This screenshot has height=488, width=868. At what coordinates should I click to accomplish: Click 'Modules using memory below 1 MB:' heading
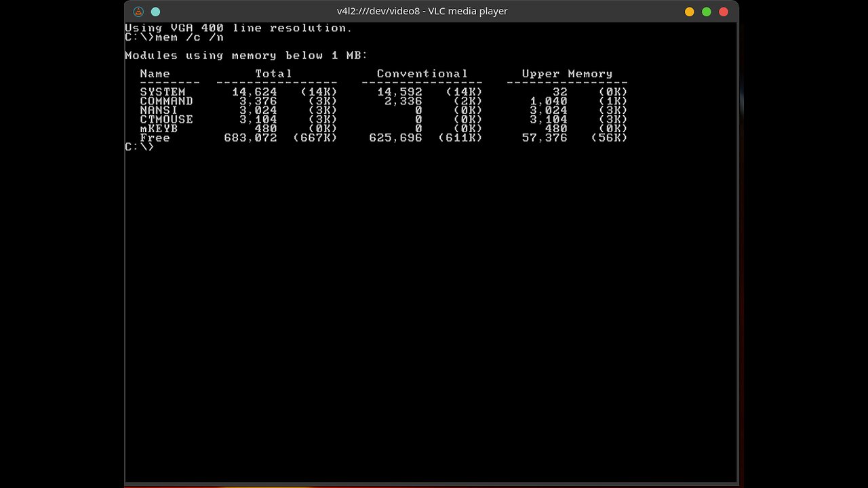tap(246, 56)
